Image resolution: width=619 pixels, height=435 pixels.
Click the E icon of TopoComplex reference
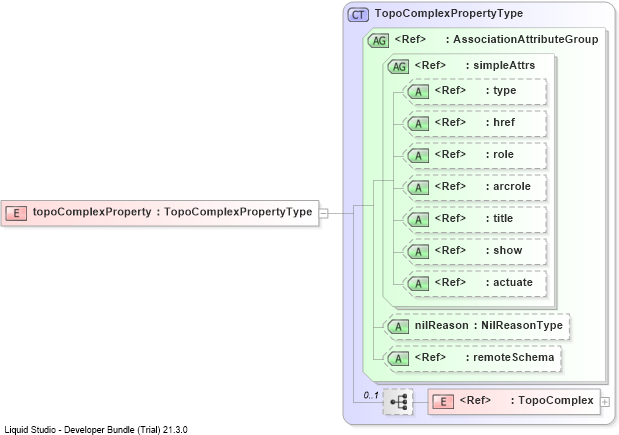(x=443, y=402)
